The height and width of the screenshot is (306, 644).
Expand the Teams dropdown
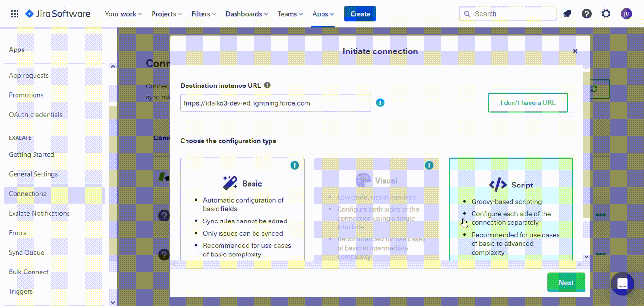tap(290, 14)
